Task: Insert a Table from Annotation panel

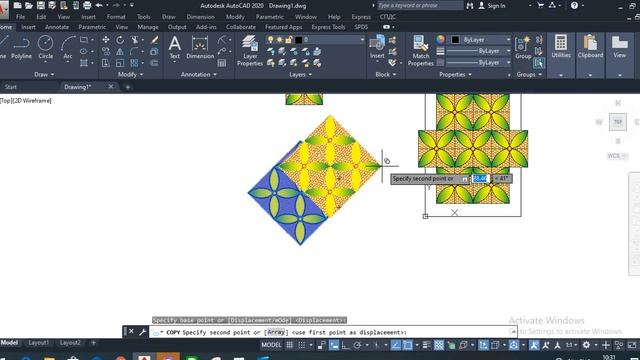Action: click(x=222, y=63)
